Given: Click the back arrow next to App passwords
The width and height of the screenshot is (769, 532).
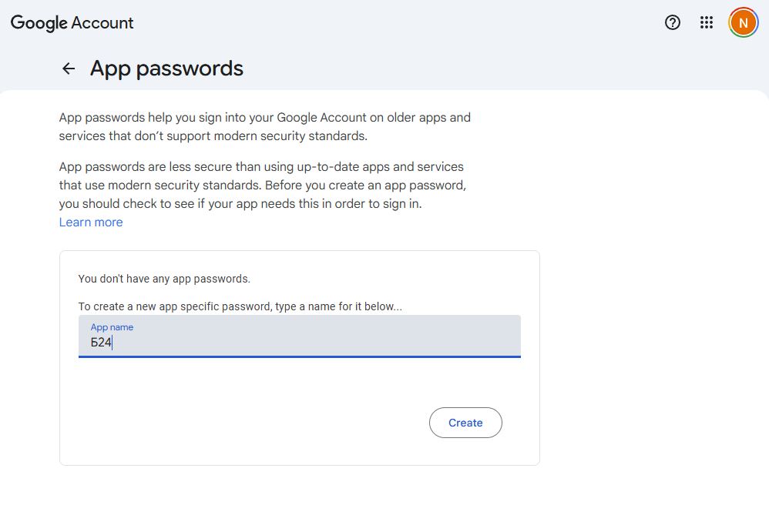Looking at the screenshot, I should pyautogui.click(x=68, y=68).
